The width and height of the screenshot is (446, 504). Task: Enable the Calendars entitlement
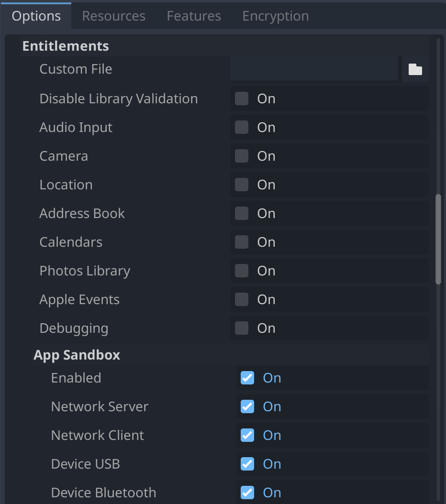[242, 242]
